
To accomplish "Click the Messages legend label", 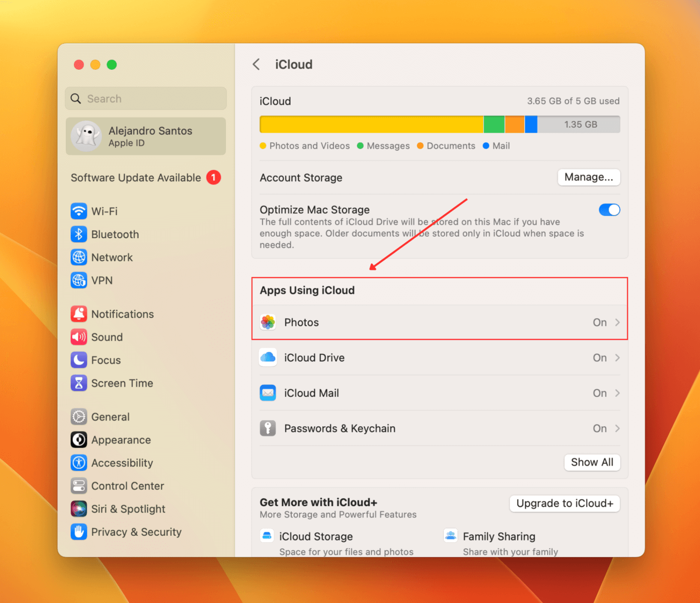I will (388, 146).
